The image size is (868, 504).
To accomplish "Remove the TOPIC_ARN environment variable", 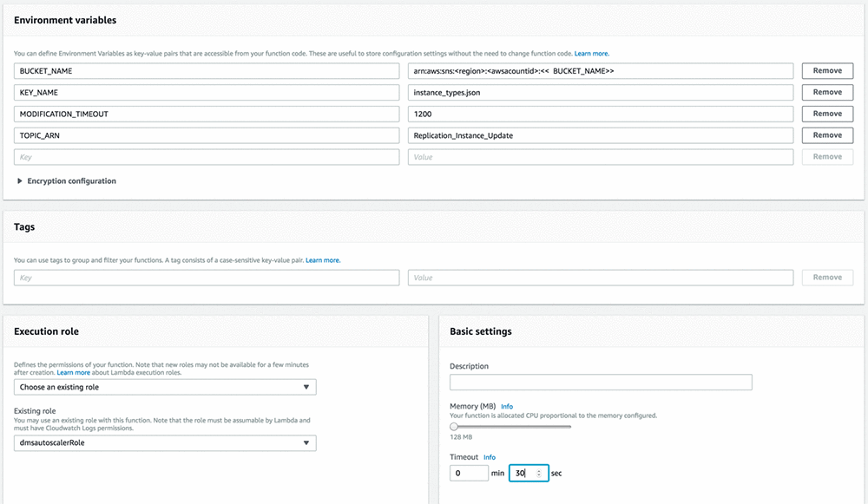I will [827, 135].
